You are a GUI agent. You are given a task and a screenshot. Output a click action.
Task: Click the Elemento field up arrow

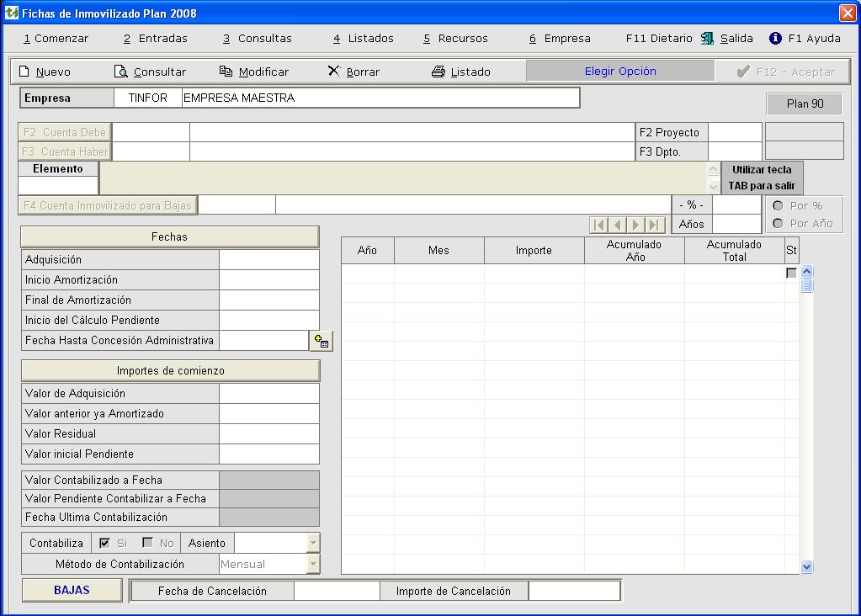coord(713,169)
